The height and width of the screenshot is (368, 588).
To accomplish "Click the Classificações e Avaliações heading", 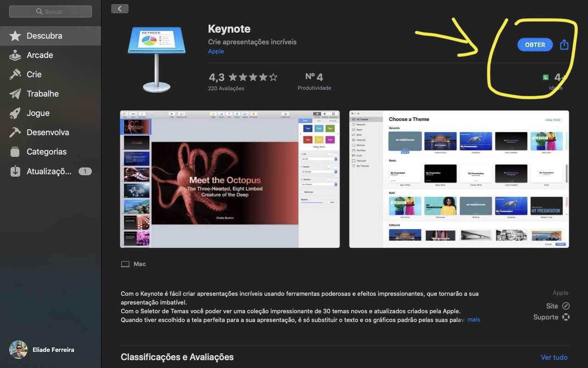I will point(177,357).
